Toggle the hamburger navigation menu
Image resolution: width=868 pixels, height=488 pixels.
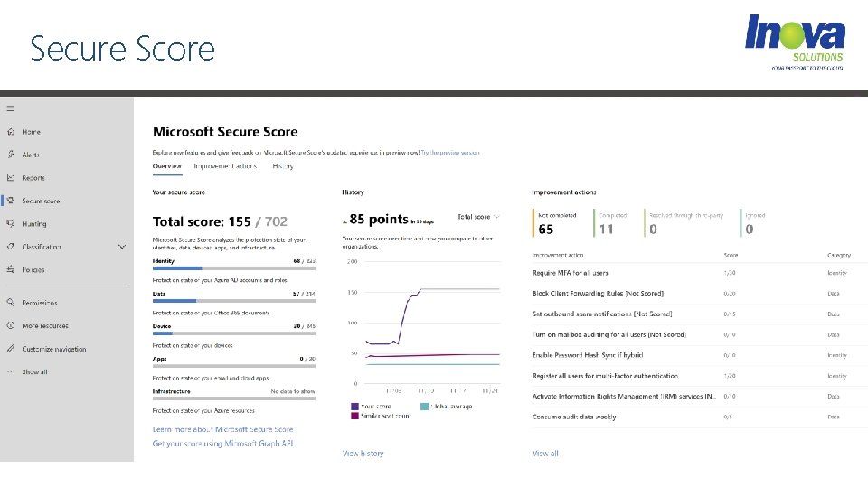11,108
